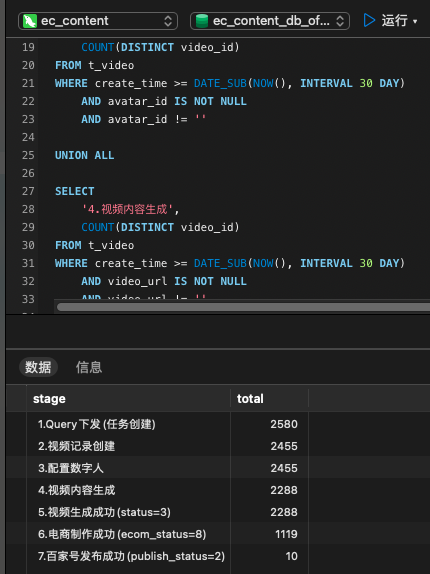Open the ec_content connection dropdown
The width and height of the screenshot is (430, 574).
coord(98,21)
